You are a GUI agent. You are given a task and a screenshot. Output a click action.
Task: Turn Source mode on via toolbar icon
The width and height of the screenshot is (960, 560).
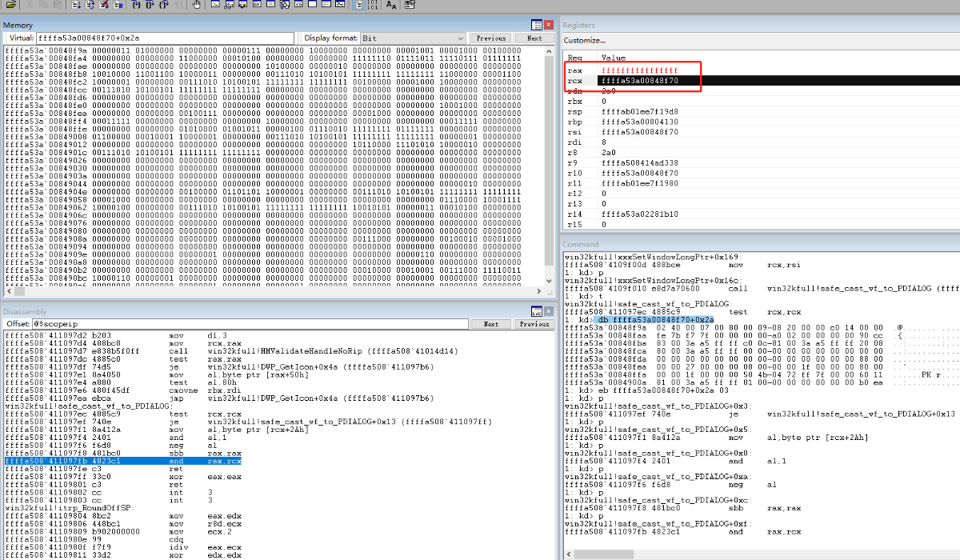[359, 5]
